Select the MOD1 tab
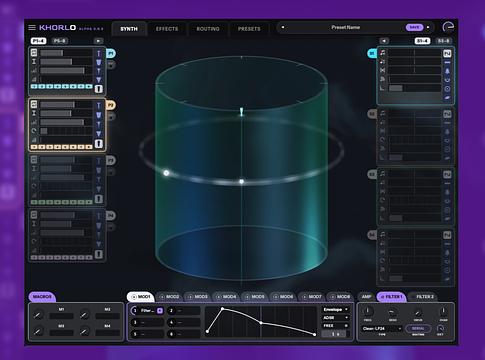The width and height of the screenshot is (485, 360). tap(140, 296)
